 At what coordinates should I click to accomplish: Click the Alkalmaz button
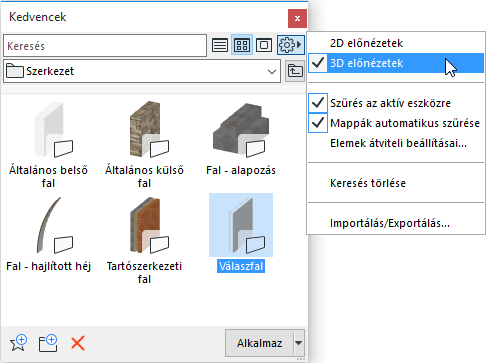pyautogui.click(x=259, y=343)
